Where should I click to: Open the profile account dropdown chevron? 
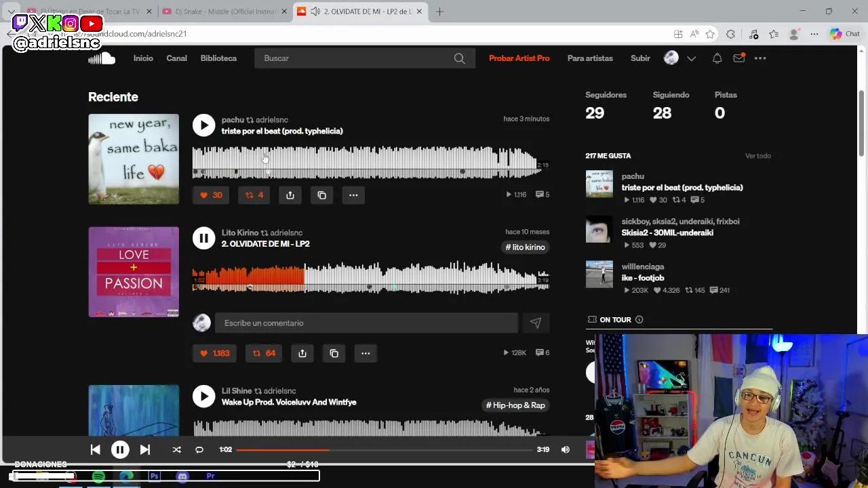coord(691,58)
